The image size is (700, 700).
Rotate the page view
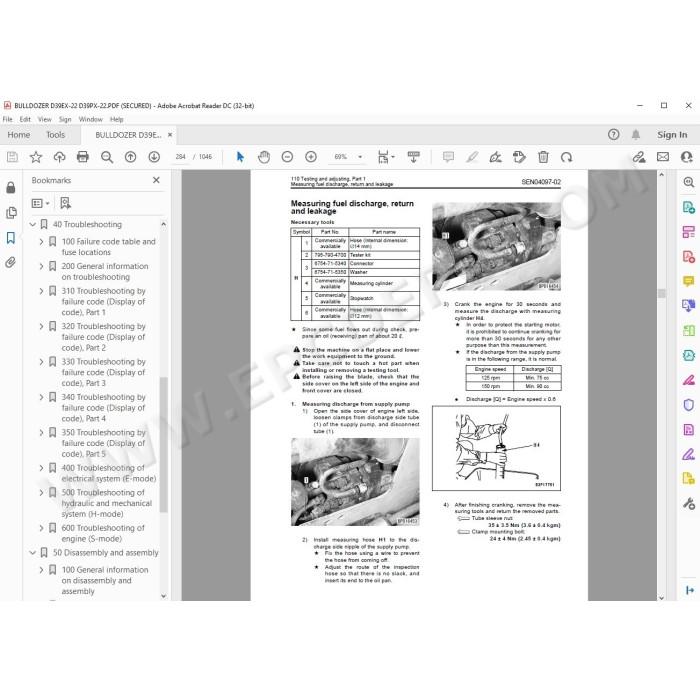point(567,157)
